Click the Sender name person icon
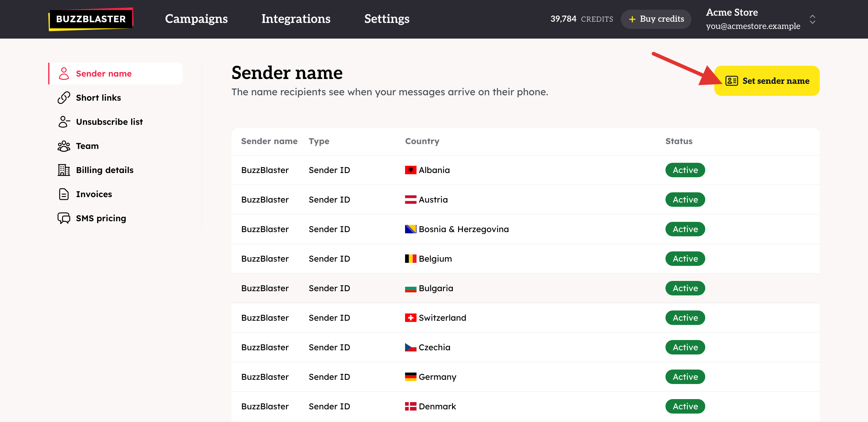The width and height of the screenshot is (868, 422). coord(64,74)
